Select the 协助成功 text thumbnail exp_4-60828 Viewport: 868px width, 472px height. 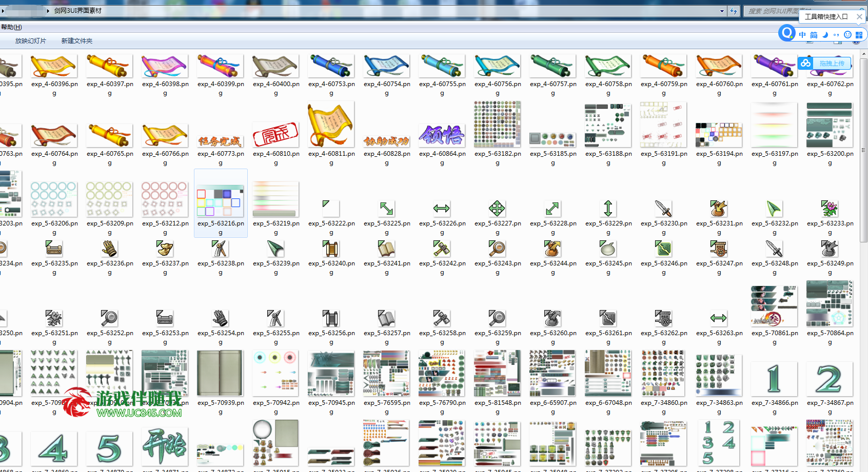pos(386,141)
